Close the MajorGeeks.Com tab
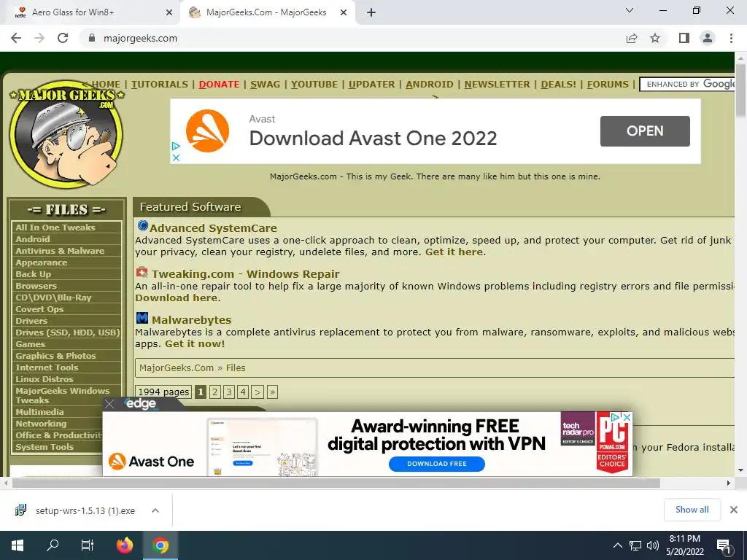 pyautogui.click(x=344, y=12)
